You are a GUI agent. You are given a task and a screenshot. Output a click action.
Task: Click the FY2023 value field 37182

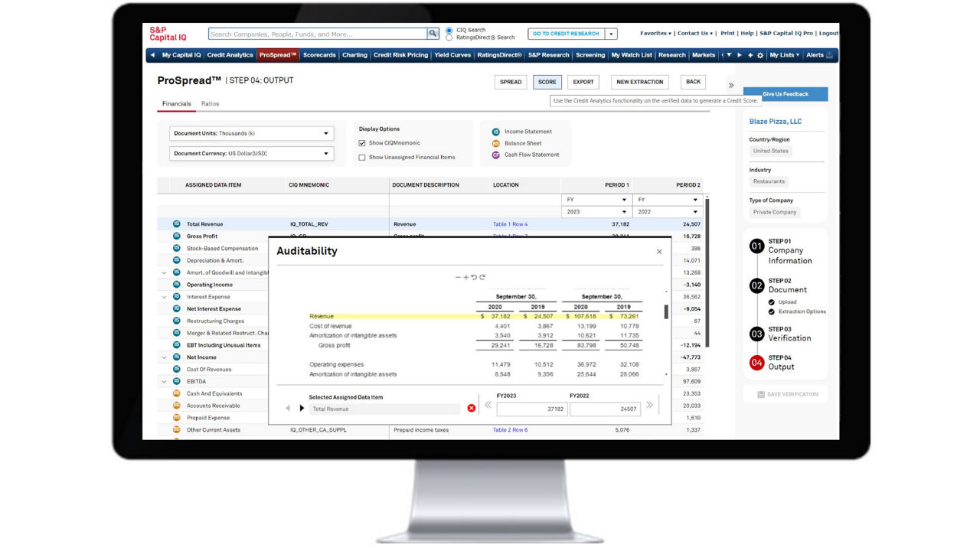pyautogui.click(x=531, y=409)
